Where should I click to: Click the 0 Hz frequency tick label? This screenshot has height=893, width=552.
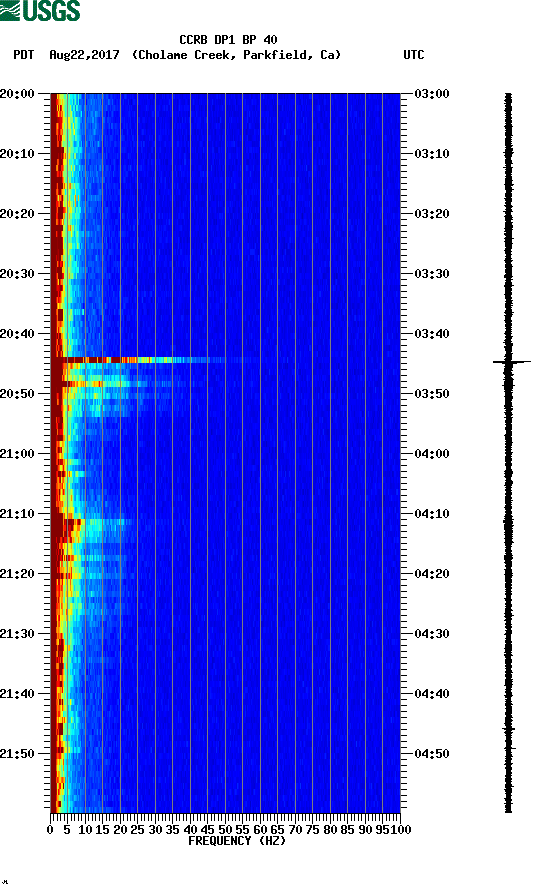pyautogui.click(x=50, y=830)
